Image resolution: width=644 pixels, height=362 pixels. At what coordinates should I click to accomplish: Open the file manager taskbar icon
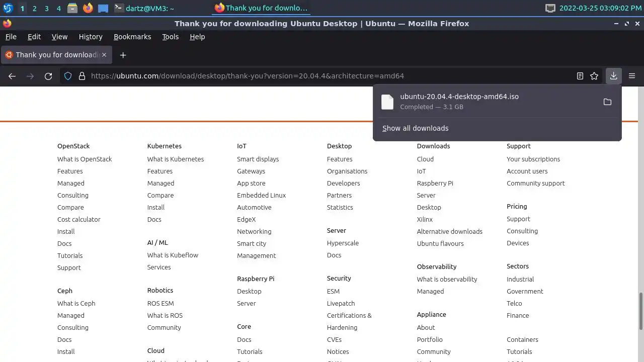pos(72,8)
